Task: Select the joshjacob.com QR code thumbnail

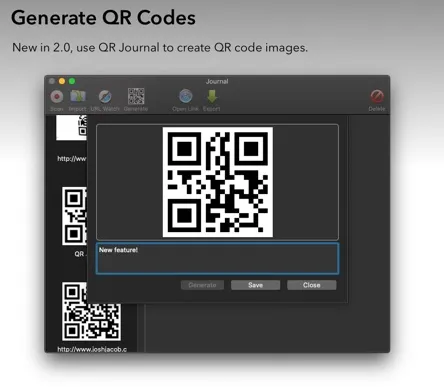Action: pos(91,311)
